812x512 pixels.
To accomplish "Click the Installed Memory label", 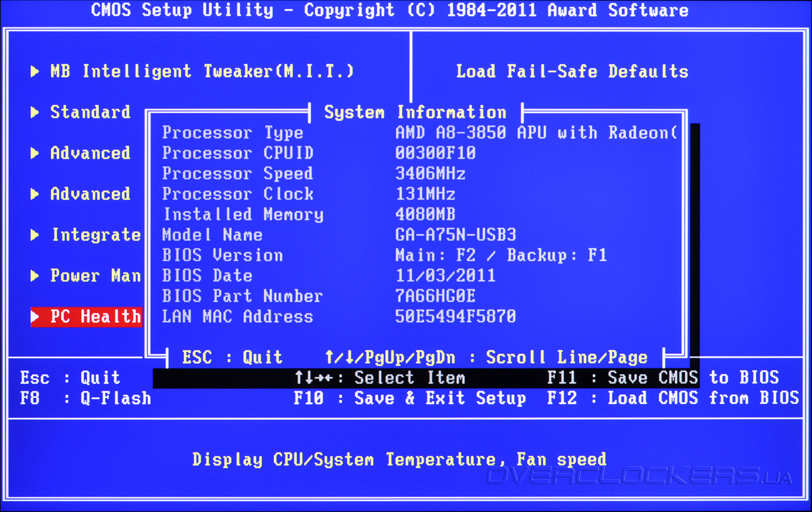I will [x=243, y=214].
